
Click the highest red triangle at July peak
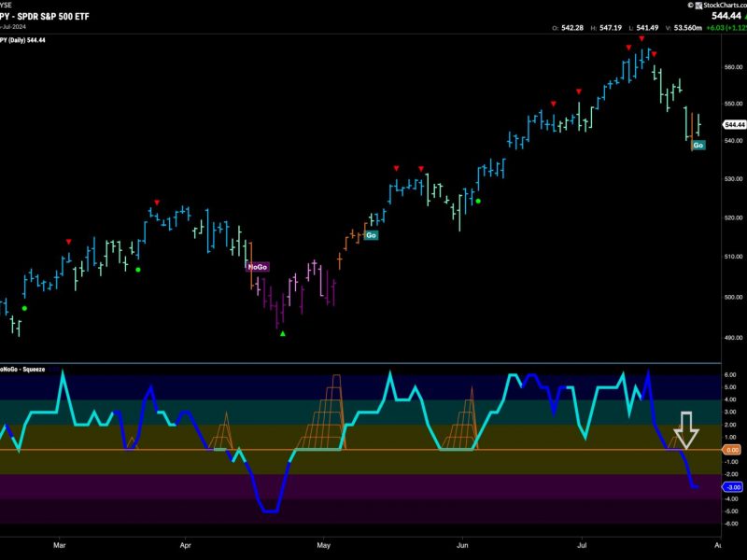click(641, 38)
